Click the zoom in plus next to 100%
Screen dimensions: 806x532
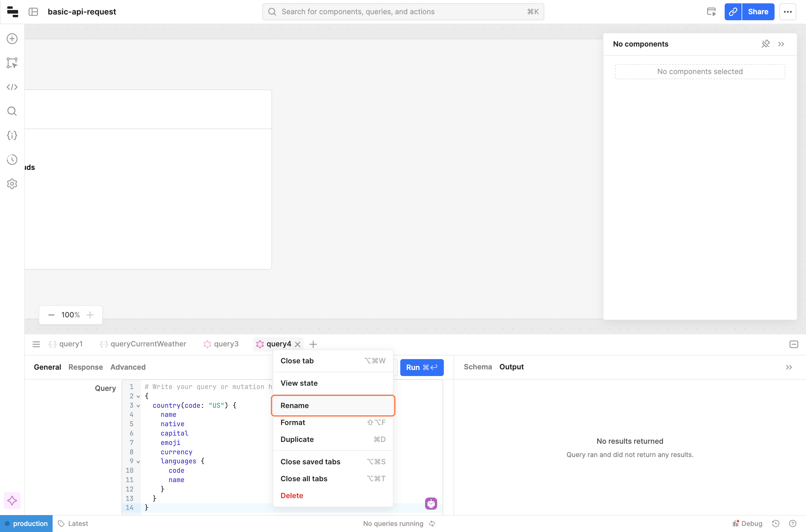tap(90, 315)
